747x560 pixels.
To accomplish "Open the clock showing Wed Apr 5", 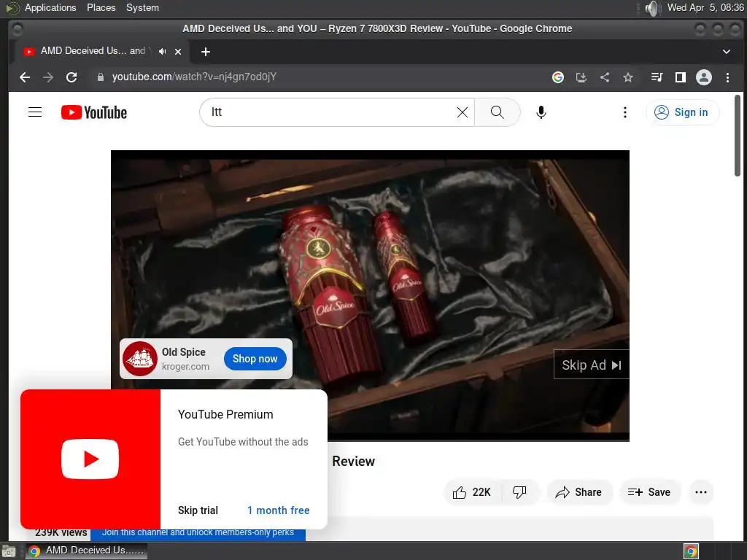I will pos(705,7).
